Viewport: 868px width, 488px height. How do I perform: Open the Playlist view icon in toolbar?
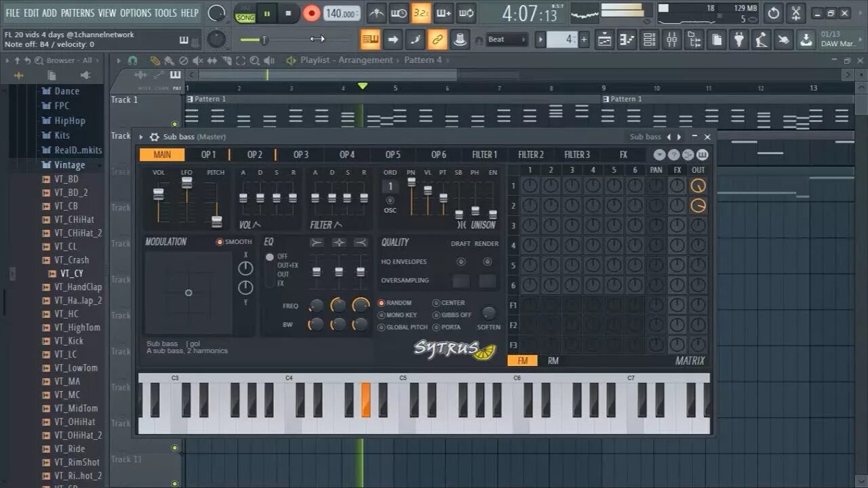click(x=604, y=39)
